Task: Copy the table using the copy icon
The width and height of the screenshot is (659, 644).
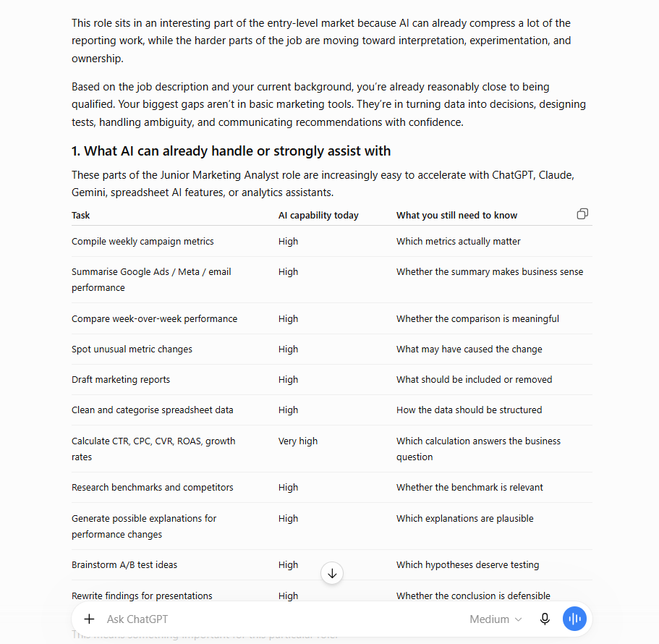Action: 582,214
